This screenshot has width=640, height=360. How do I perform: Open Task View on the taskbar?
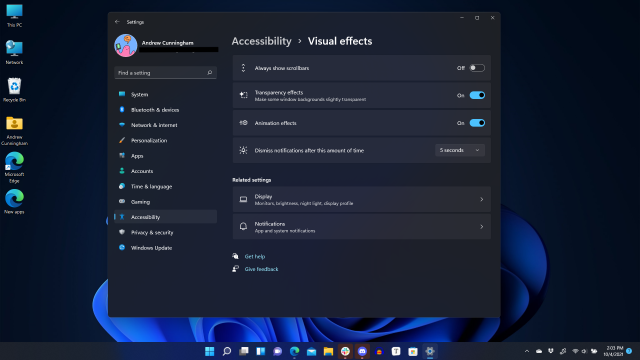coord(244,351)
